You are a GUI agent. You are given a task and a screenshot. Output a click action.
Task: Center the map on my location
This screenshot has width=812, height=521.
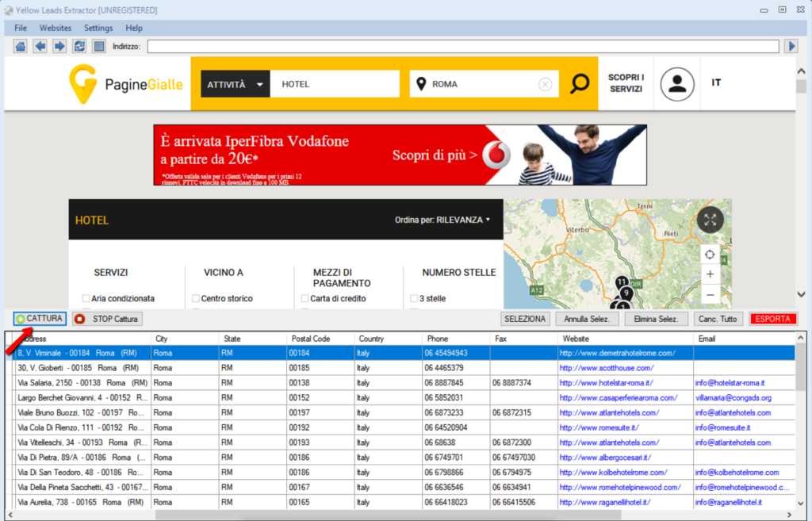pyautogui.click(x=710, y=255)
